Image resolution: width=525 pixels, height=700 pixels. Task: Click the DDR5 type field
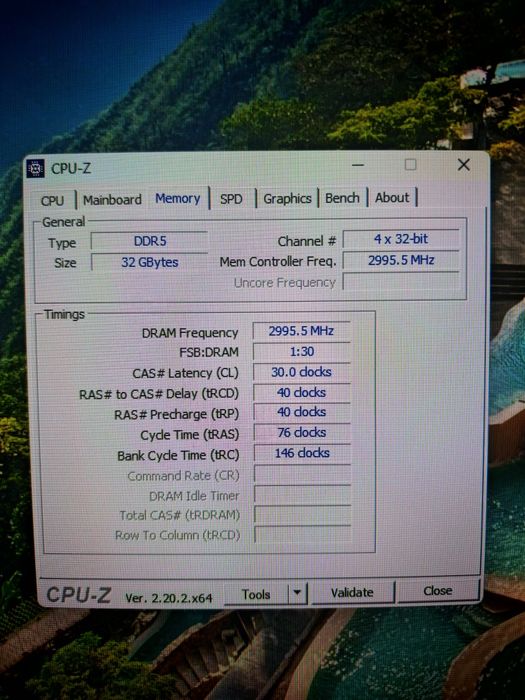click(150, 241)
